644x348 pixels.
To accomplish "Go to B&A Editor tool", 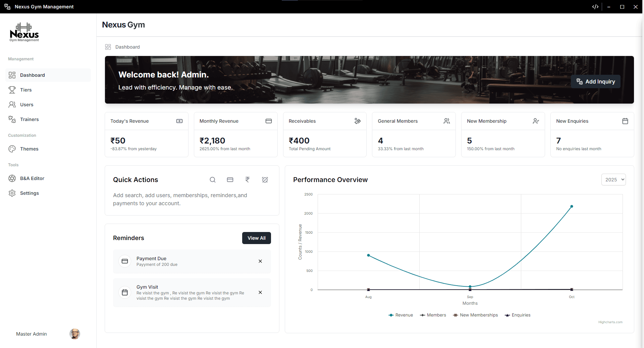I will 32,178.
